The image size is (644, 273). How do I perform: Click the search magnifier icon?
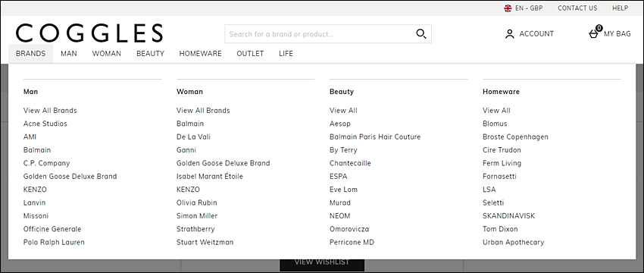pyautogui.click(x=421, y=33)
